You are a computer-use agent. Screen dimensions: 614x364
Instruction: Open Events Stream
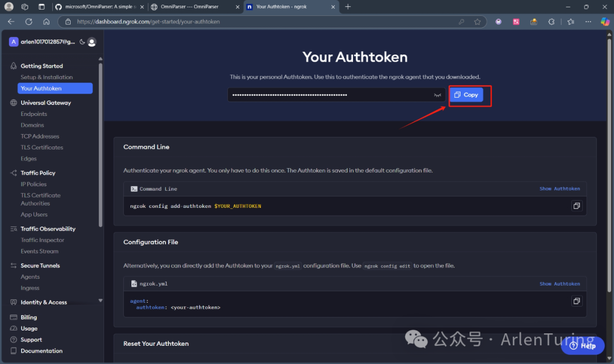(x=40, y=252)
